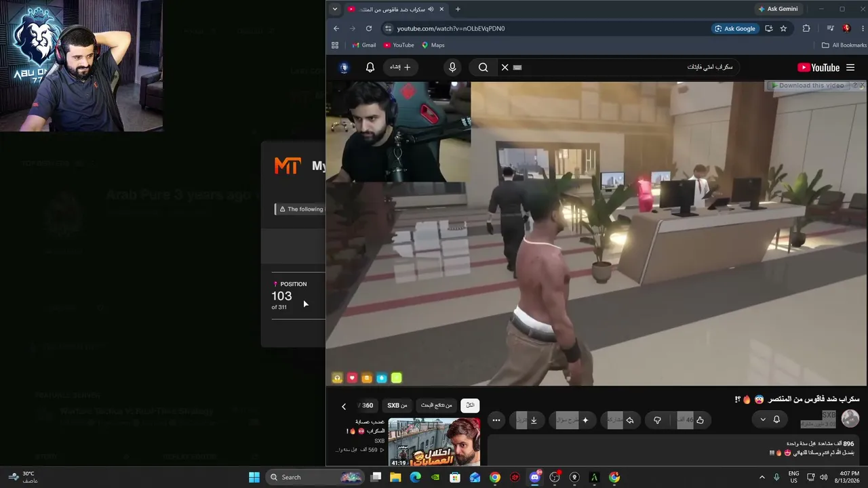This screenshot has width=868, height=488.
Task: Start YouTube voice search with microphone
Action: [452, 68]
